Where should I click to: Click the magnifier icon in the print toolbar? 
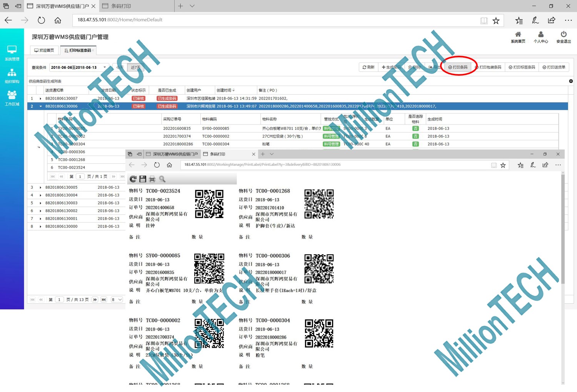click(x=162, y=179)
